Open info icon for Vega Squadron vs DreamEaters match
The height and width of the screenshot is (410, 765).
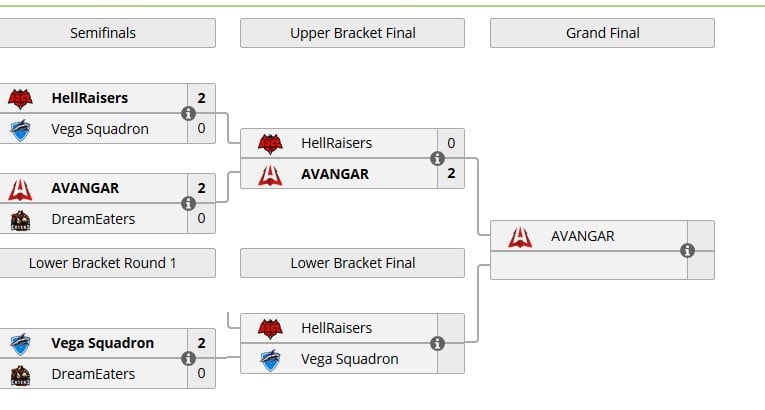[188, 358]
